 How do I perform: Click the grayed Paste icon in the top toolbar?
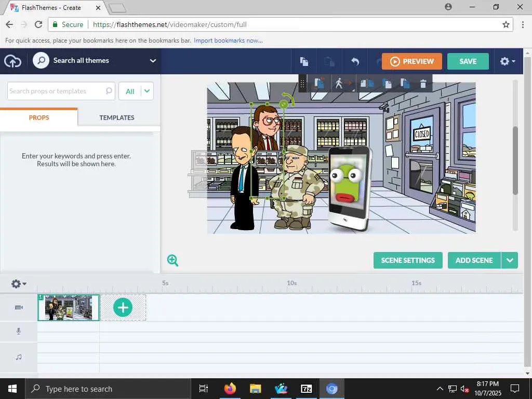coord(329,61)
